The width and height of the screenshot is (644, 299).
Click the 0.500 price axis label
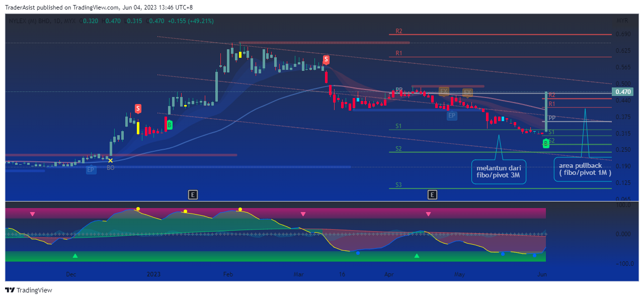623,84
